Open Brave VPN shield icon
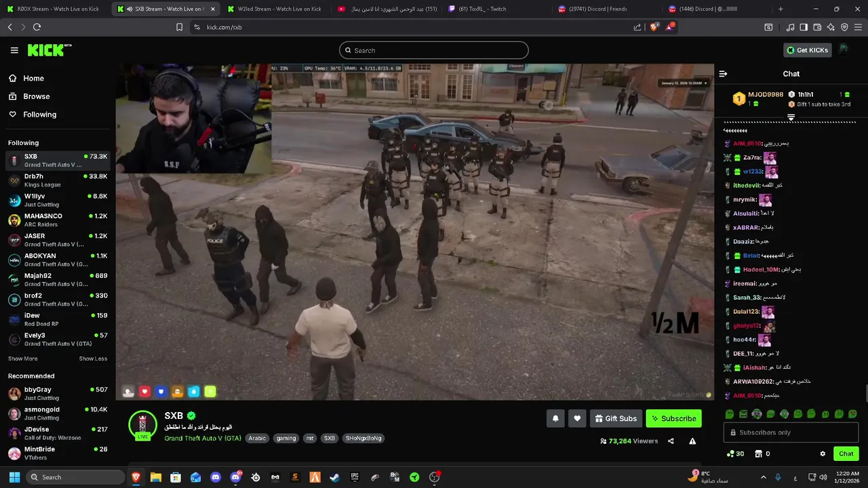This screenshot has height=488, width=868. pos(844,27)
